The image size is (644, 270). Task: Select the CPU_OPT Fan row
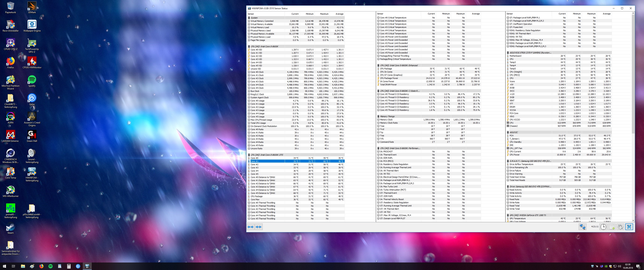pyautogui.click(x=559, y=148)
